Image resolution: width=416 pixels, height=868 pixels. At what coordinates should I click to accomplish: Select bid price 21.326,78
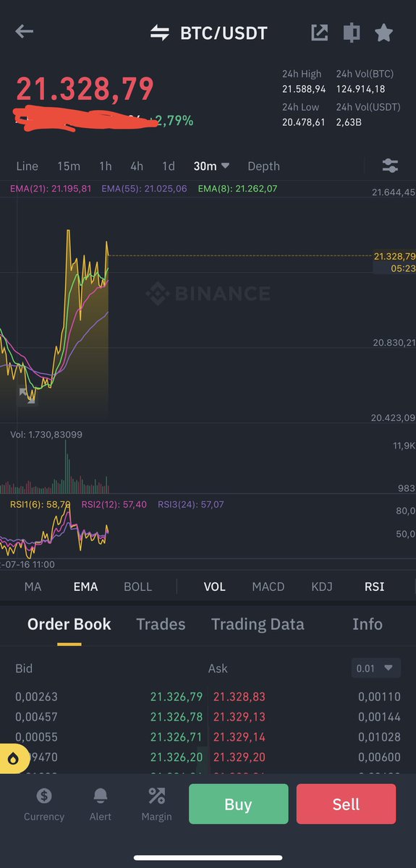click(178, 718)
